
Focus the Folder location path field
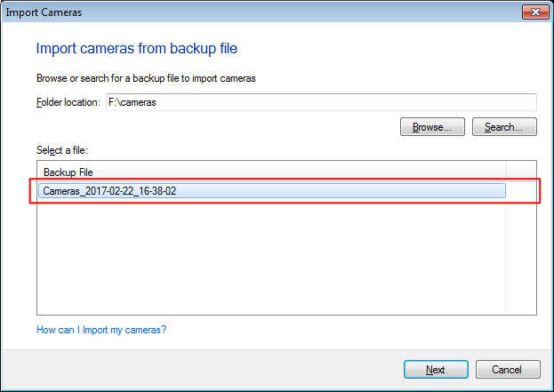coord(321,102)
